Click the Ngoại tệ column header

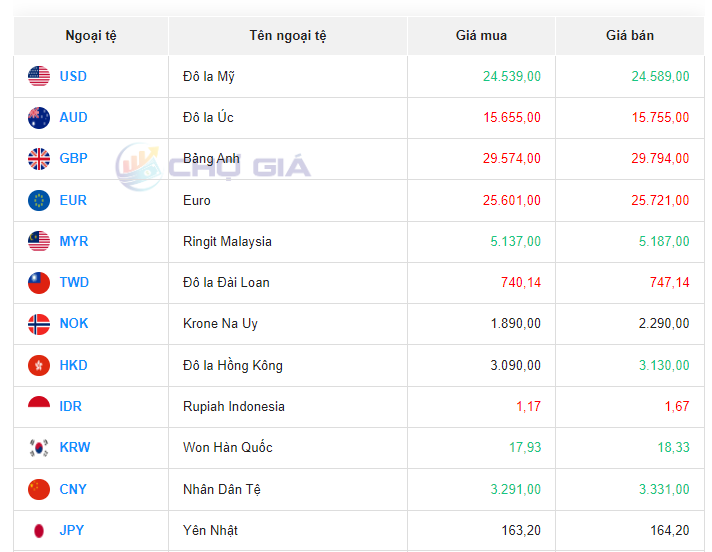pyautogui.click(x=91, y=36)
